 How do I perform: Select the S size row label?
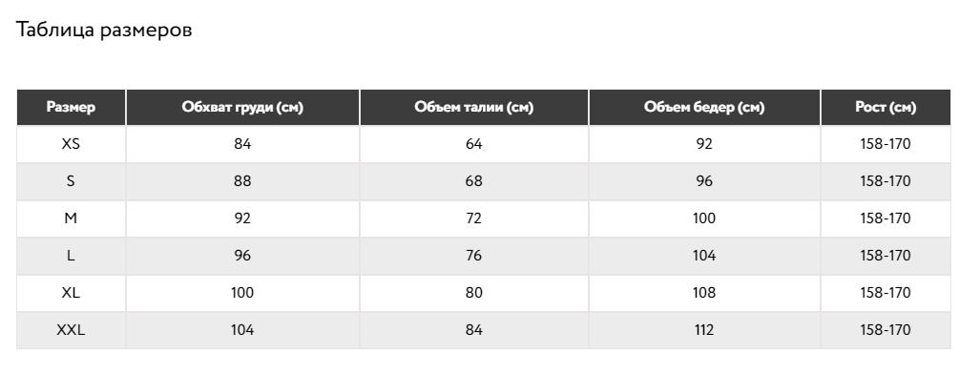coord(71,180)
